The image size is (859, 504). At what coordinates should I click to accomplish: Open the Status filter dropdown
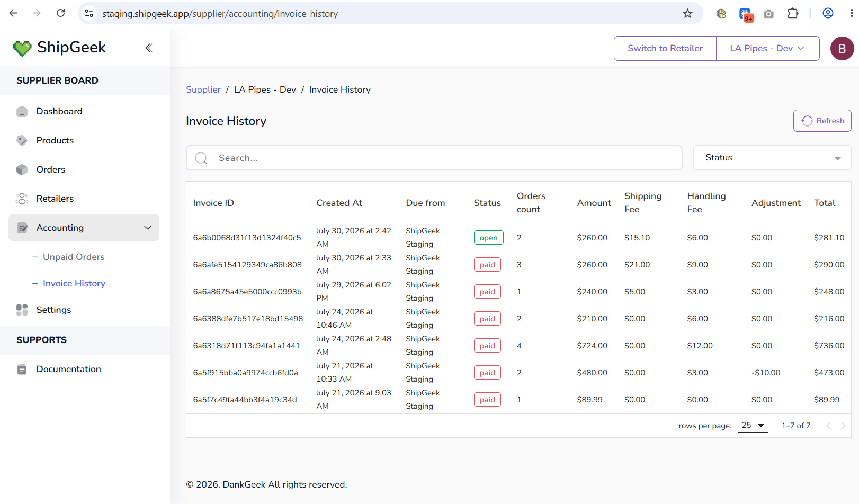click(x=772, y=158)
